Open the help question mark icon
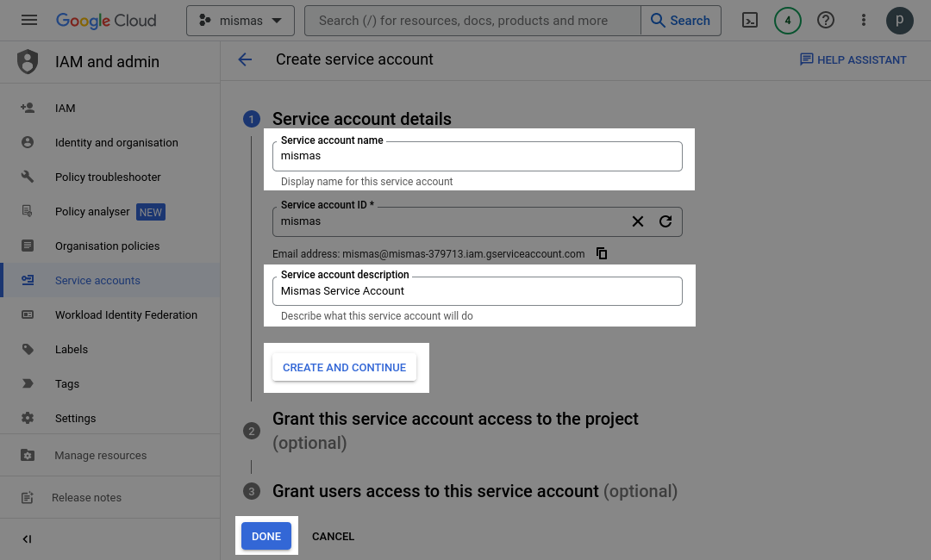Image resolution: width=931 pixels, height=560 pixels. point(825,21)
